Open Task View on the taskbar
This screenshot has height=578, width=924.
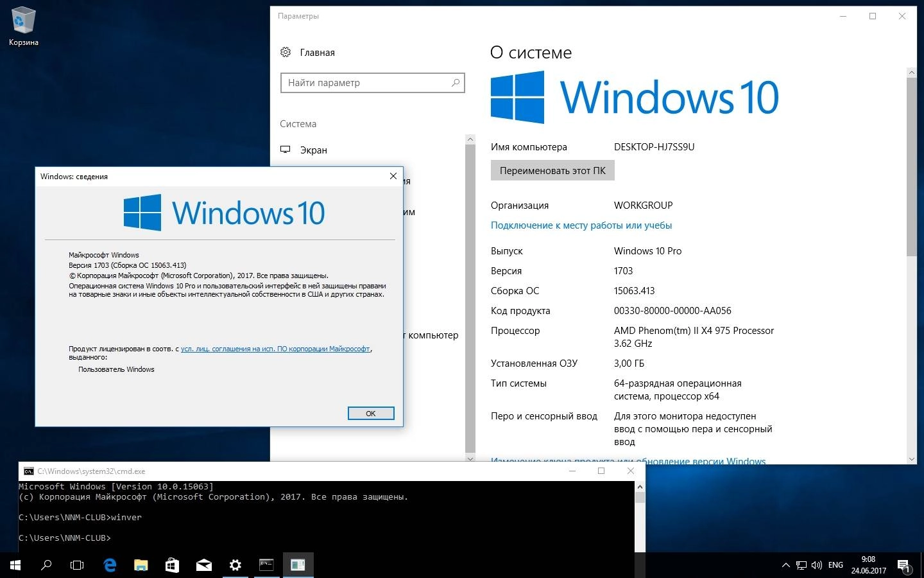[77, 565]
